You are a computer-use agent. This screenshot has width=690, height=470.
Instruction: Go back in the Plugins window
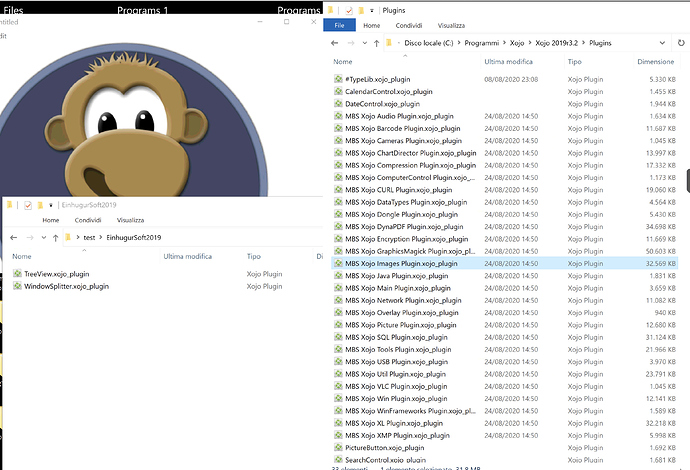[334, 43]
